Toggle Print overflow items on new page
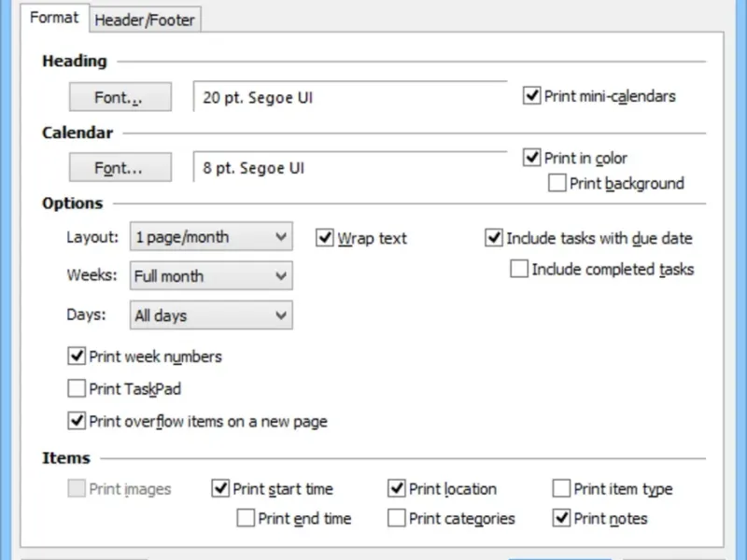747x560 pixels. click(x=77, y=421)
